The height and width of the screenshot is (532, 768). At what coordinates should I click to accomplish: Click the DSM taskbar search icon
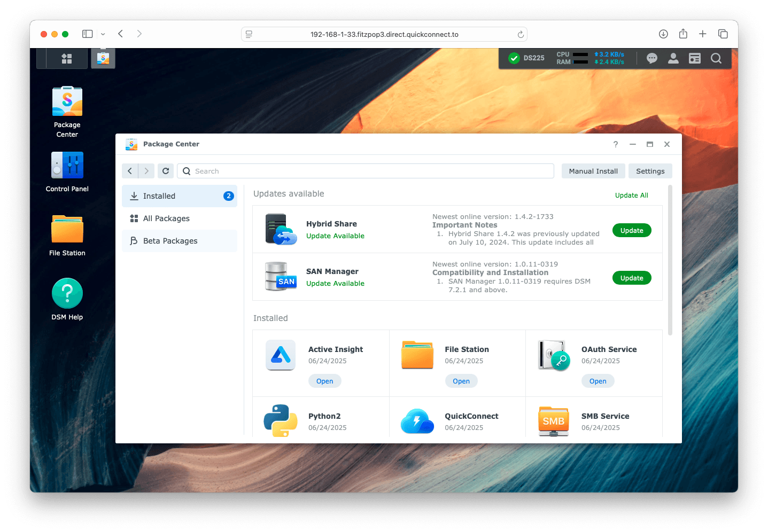(716, 59)
